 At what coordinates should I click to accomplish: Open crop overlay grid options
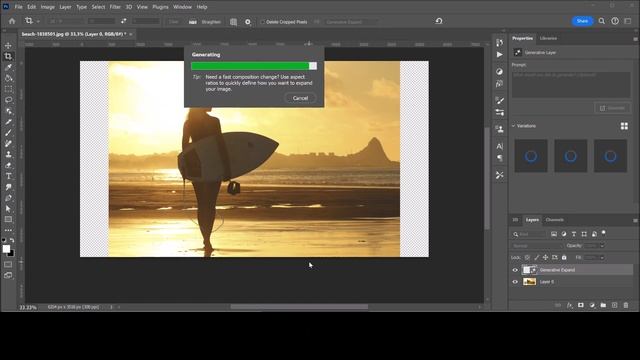[x=233, y=22]
